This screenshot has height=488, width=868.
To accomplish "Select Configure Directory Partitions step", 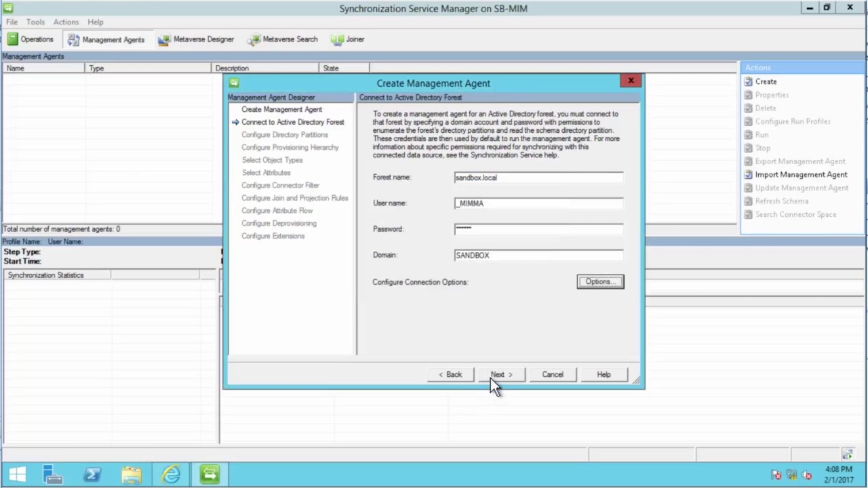I will (285, 135).
